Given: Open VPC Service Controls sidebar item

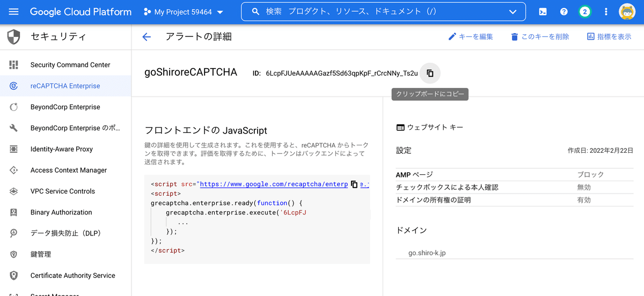Looking at the screenshot, I should (x=65, y=191).
